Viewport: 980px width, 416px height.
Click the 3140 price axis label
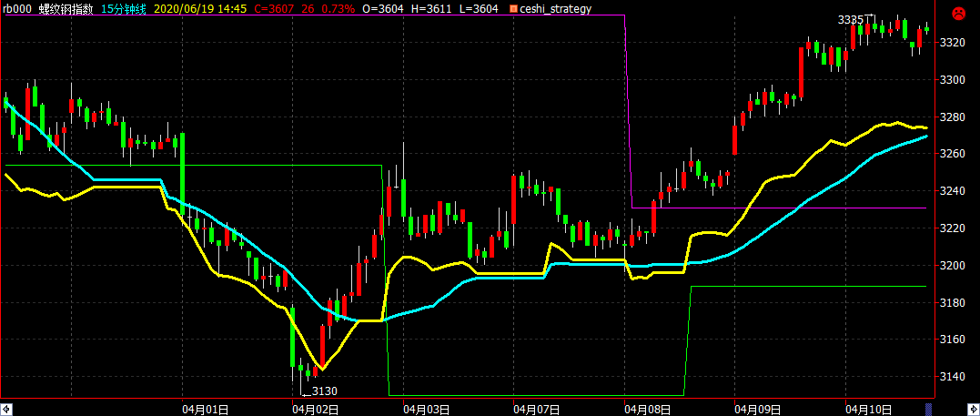click(x=952, y=377)
